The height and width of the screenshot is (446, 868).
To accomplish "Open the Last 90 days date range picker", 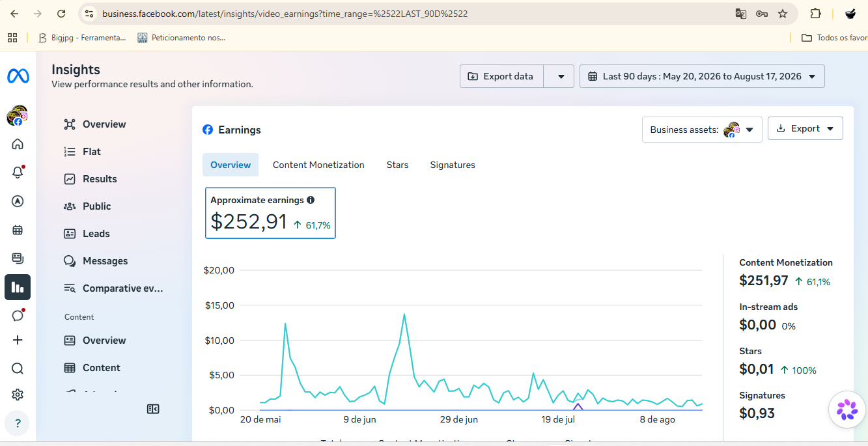I will click(x=702, y=76).
